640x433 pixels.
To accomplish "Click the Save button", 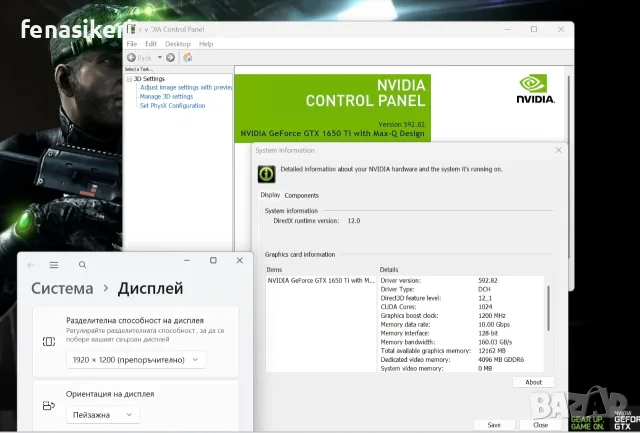I will pos(494,425).
